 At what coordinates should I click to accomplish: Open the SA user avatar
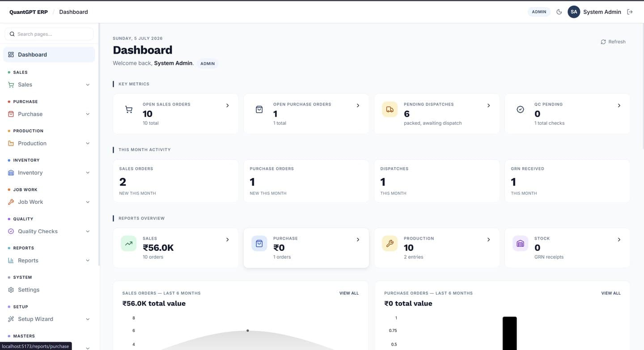pyautogui.click(x=574, y=12)
